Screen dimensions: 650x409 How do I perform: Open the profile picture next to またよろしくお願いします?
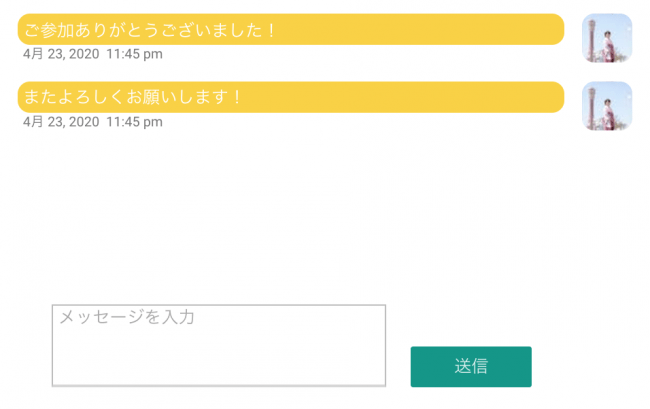coord(607,106)
